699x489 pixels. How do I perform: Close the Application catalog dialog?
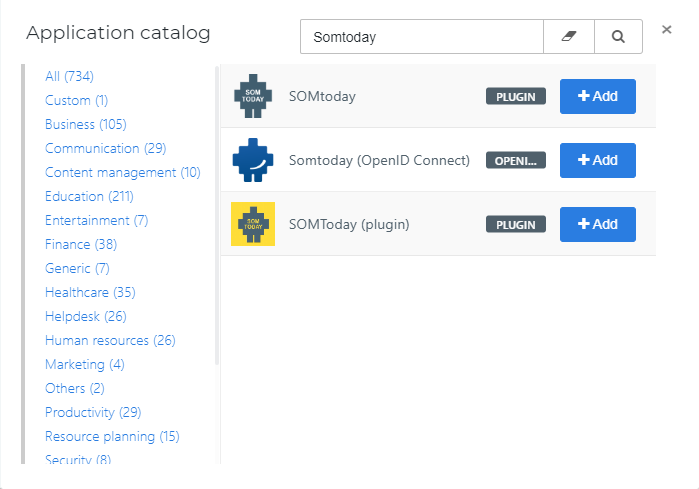[666, 29]
